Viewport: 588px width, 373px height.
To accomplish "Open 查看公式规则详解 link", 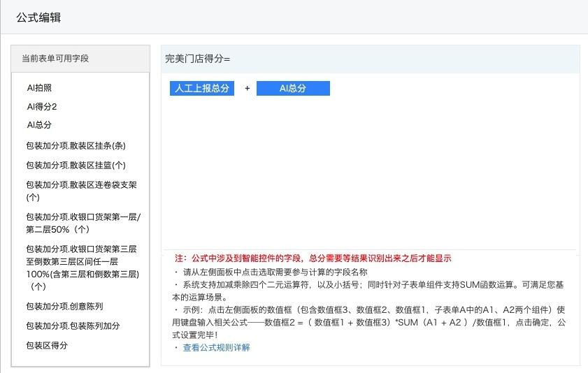I will pyautogui.click(x=216, y=348).
